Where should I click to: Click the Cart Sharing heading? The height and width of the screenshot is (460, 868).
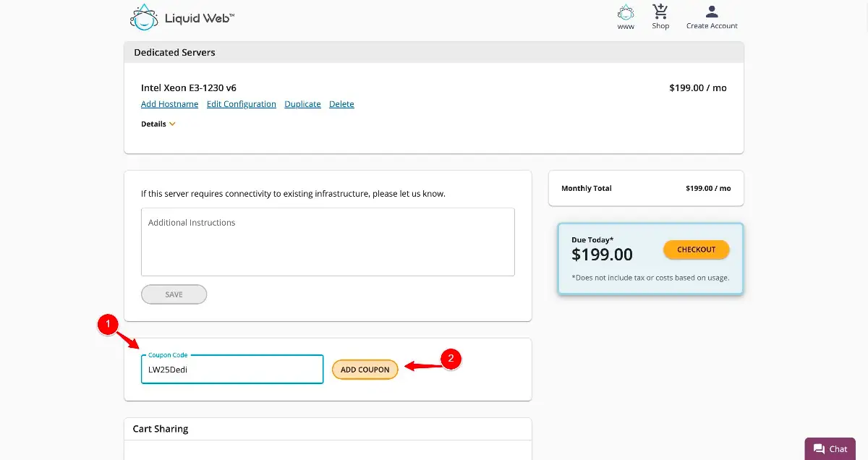(x=161, y=429)
